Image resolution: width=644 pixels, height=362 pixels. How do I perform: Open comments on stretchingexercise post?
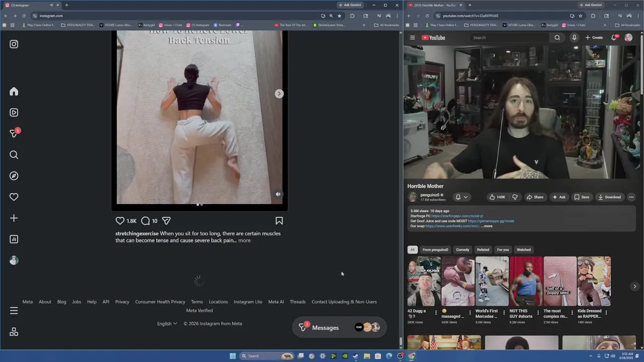(x=145, y=221)
